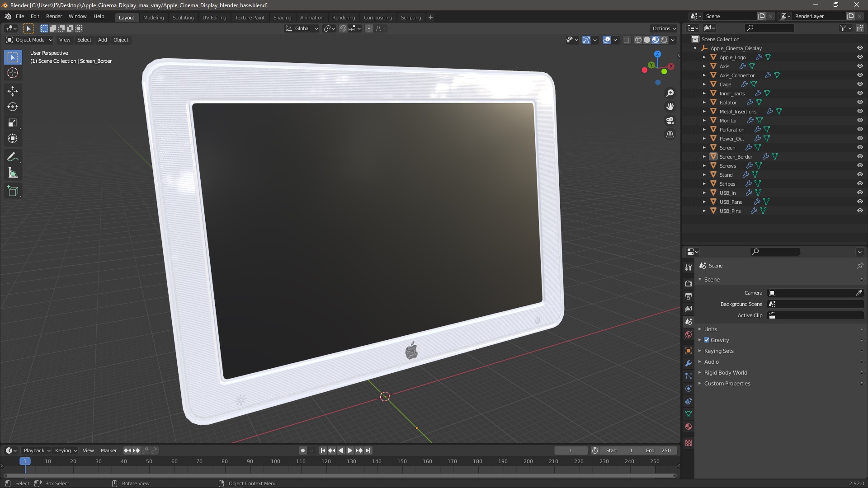Open Output properties tab icon

pos(689,296)
